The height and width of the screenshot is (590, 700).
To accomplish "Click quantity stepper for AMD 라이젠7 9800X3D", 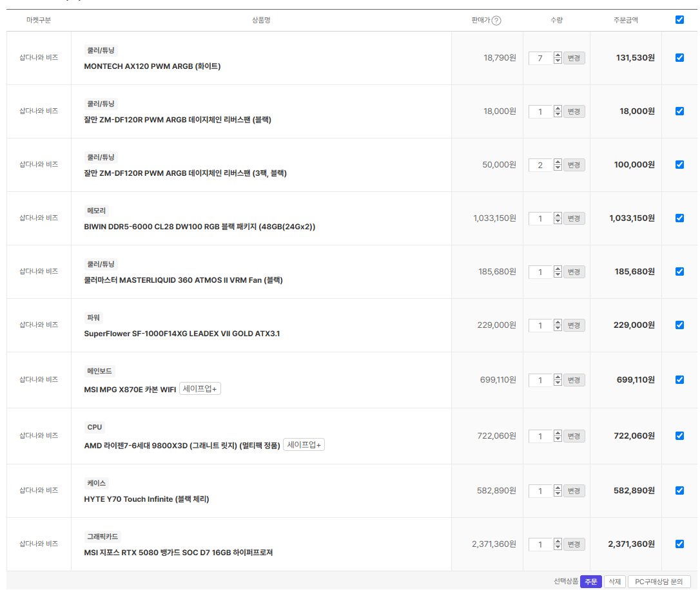I will (558, 435).
